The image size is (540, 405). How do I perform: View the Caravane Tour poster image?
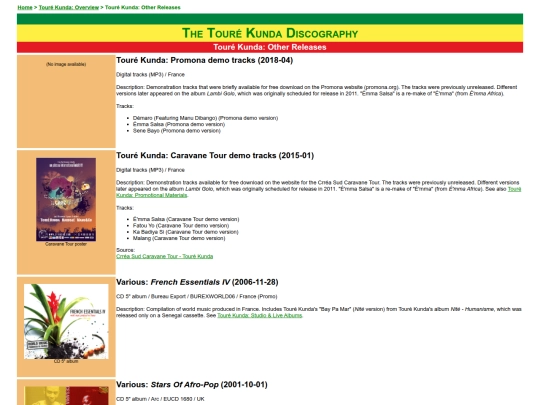[66, 199]
